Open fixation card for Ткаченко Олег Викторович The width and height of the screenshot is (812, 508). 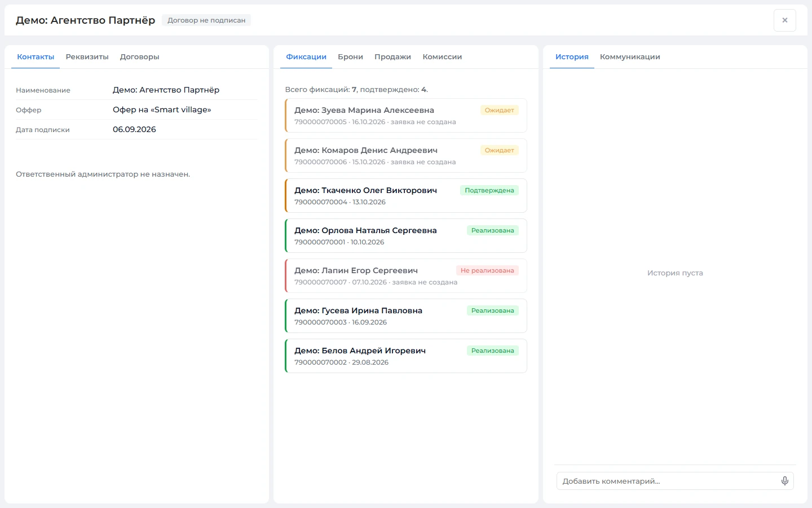(406, 196)
